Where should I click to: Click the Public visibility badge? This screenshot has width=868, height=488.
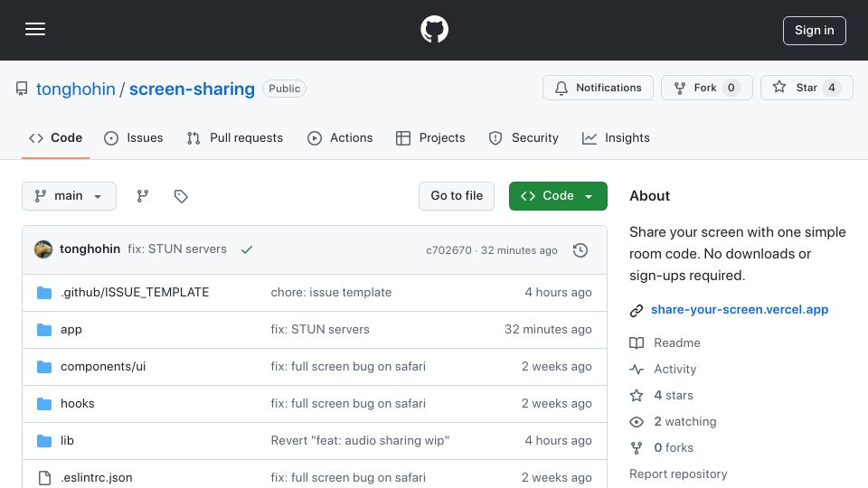pyautogui.click(x=285, y=89)
